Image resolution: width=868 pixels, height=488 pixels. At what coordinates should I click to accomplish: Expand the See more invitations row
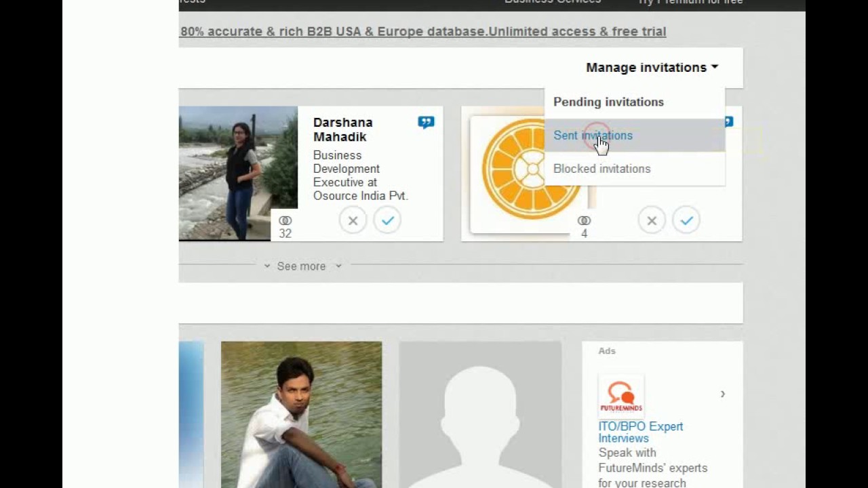point(302,266)
